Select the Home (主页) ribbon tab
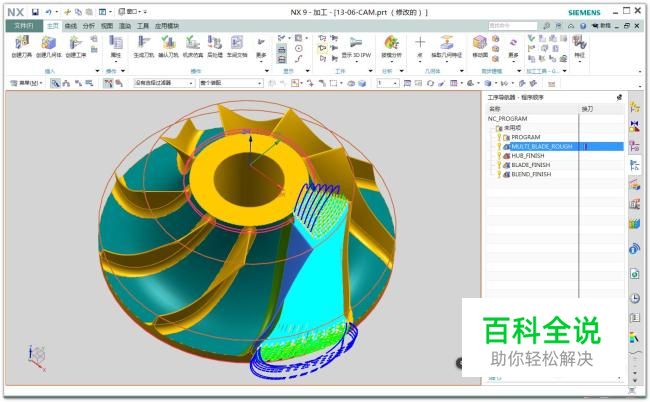Viewport: 650px width, 402px height. tap(53, 26)
